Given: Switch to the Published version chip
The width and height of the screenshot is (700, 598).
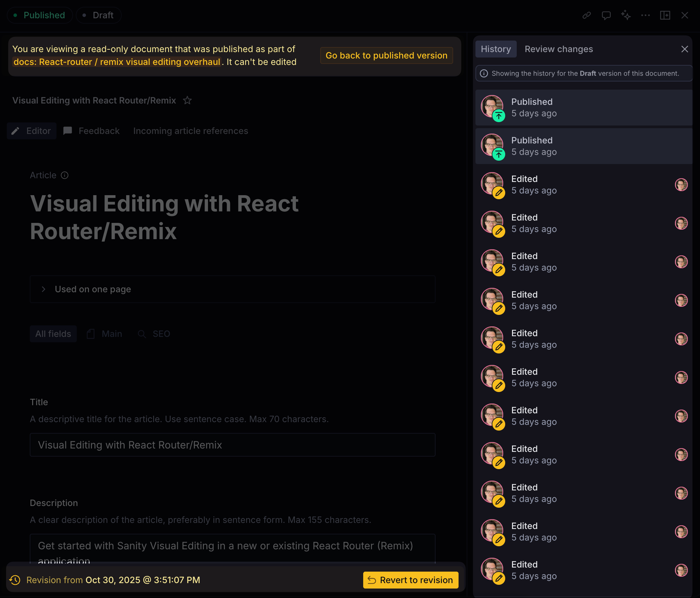Looking at the screenshot, I should click(x=40, y=15).
